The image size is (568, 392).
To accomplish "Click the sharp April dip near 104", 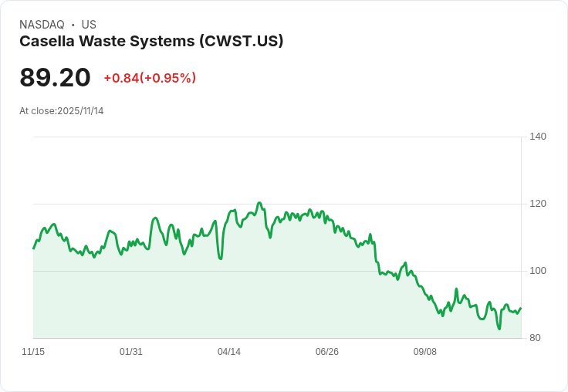I will coord(221,259).
